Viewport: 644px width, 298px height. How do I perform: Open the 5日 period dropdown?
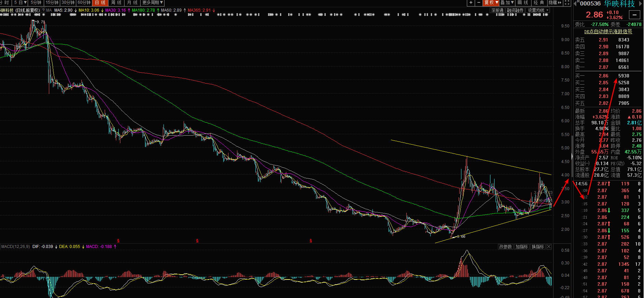[21, 3]
